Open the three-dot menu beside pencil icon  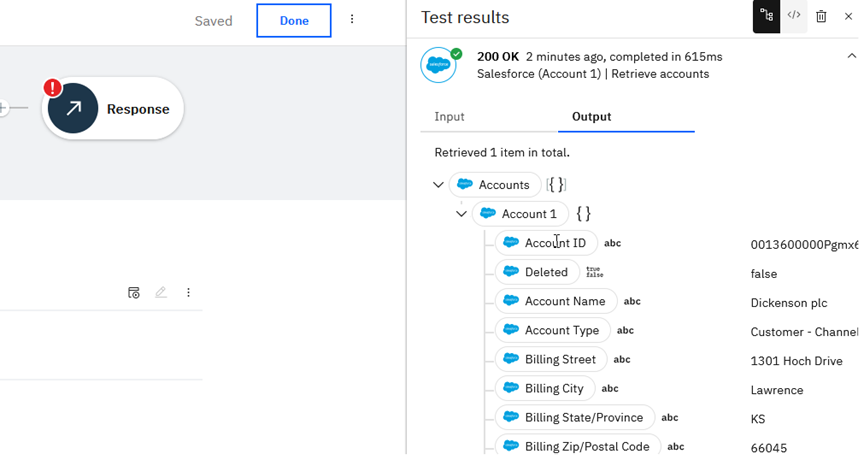[188, 293]
